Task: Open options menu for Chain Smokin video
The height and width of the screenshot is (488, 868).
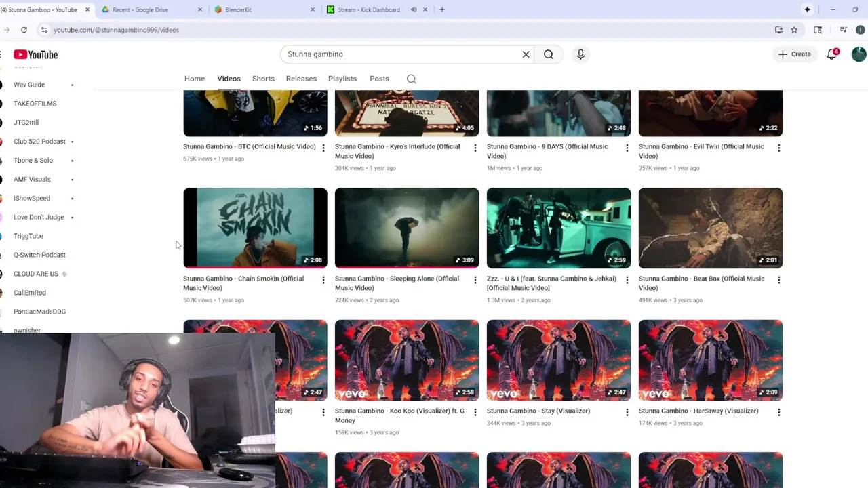Action: tap(323, 279)
